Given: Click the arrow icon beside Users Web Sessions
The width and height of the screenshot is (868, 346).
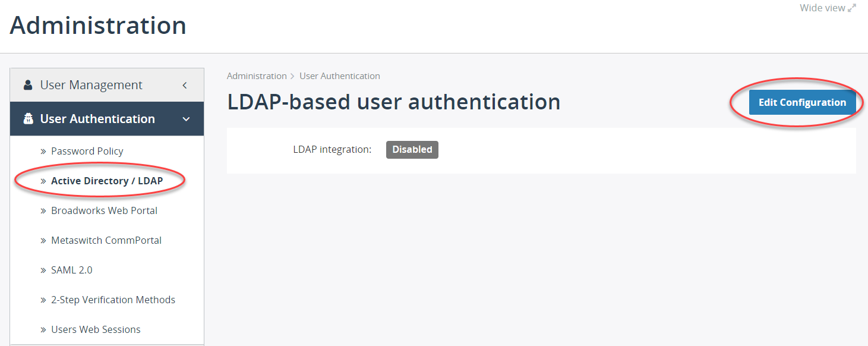Looking at the screenshot, I should click(43, 329).
